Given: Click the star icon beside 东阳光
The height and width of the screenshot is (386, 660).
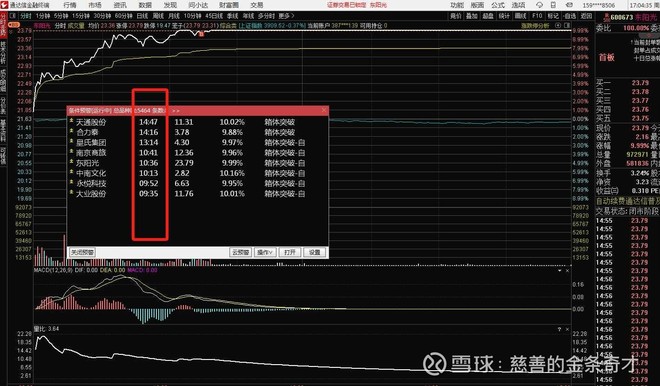Looking at the screenshot, I should 72,161.
